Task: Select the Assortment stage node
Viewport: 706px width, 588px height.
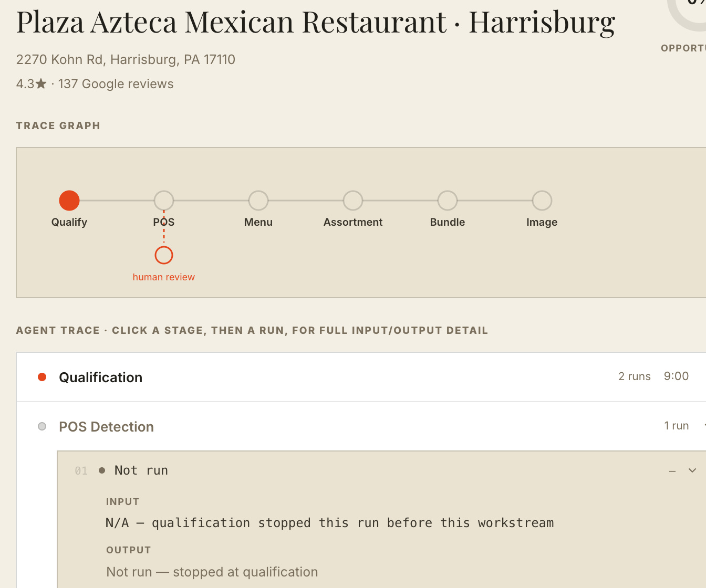Action: [x=353, y=201]
